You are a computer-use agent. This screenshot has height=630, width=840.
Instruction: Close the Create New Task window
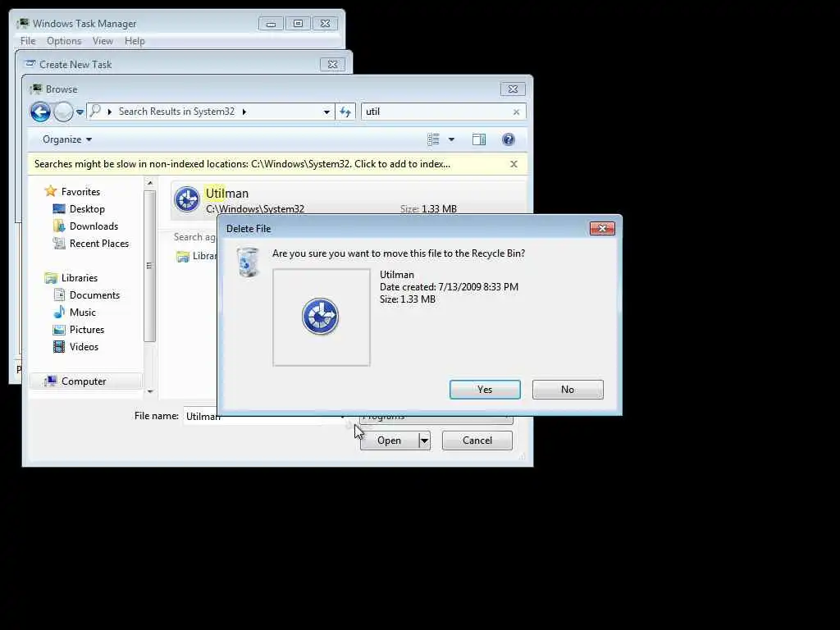333,64
